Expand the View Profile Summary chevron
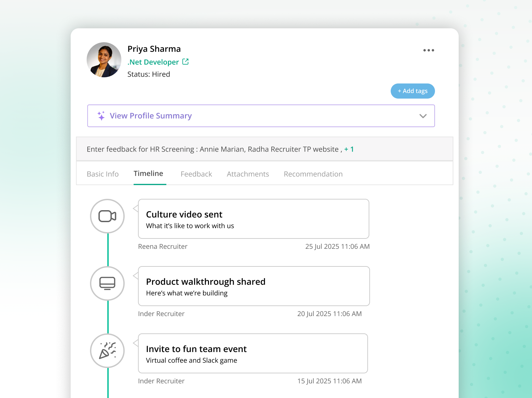The height and width of the screenshot is (398, 532). [423, 116]
